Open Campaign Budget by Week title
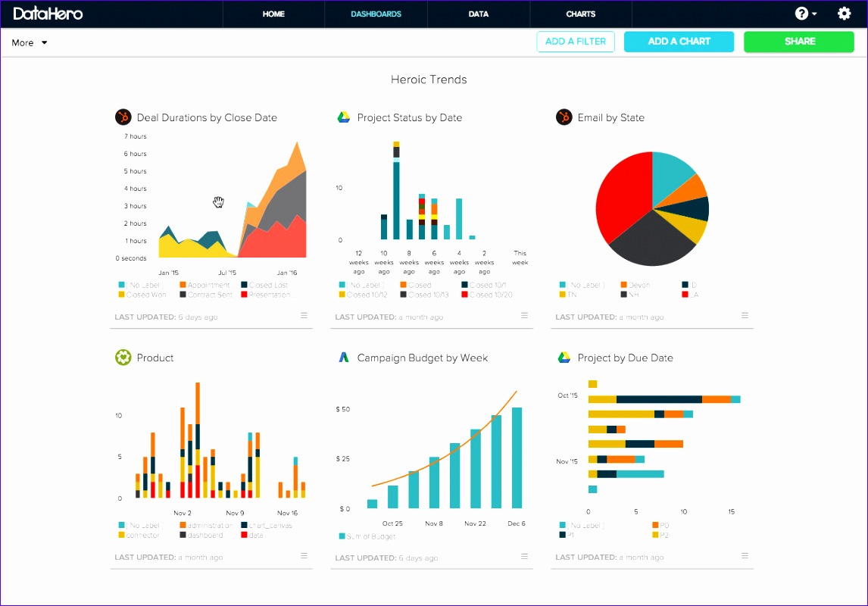Viewport: 868px width, 606px height. [423, 358]
